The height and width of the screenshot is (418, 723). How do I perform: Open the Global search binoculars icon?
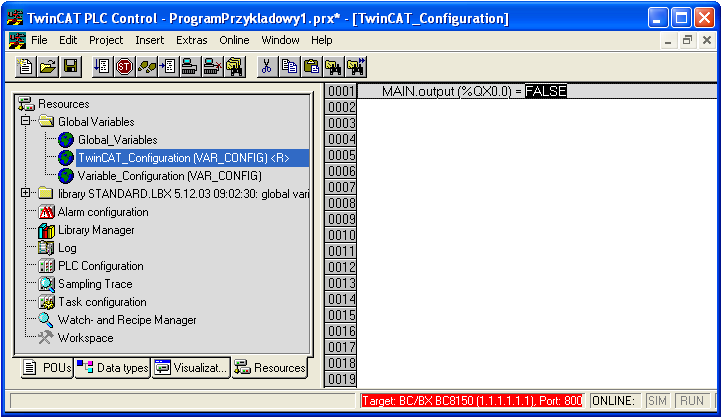(235, 67)
